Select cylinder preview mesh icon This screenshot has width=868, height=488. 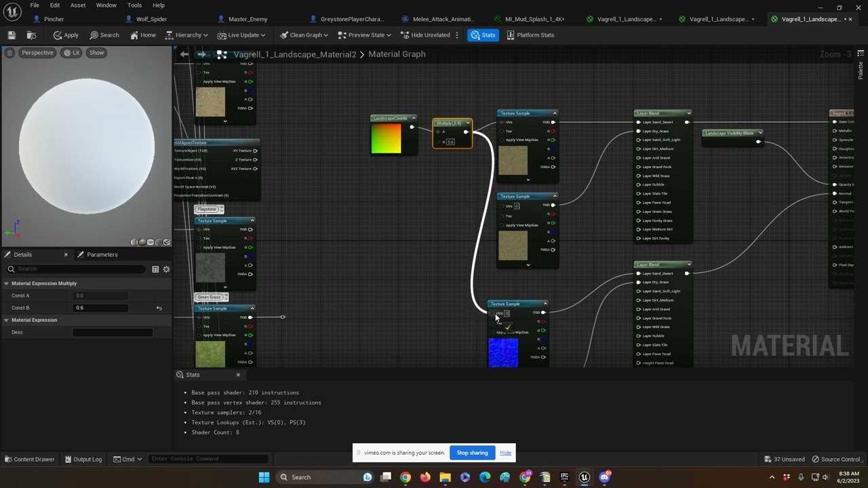coord(135,242)
